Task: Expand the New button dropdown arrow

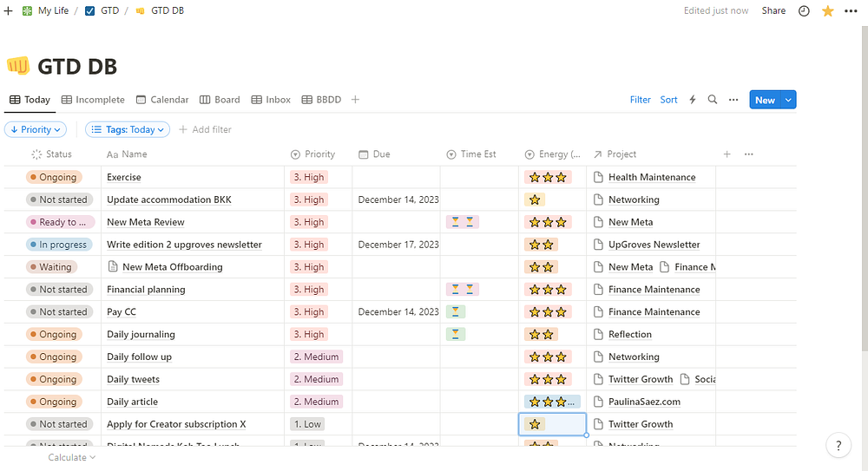Action: [x=788, y=100]
